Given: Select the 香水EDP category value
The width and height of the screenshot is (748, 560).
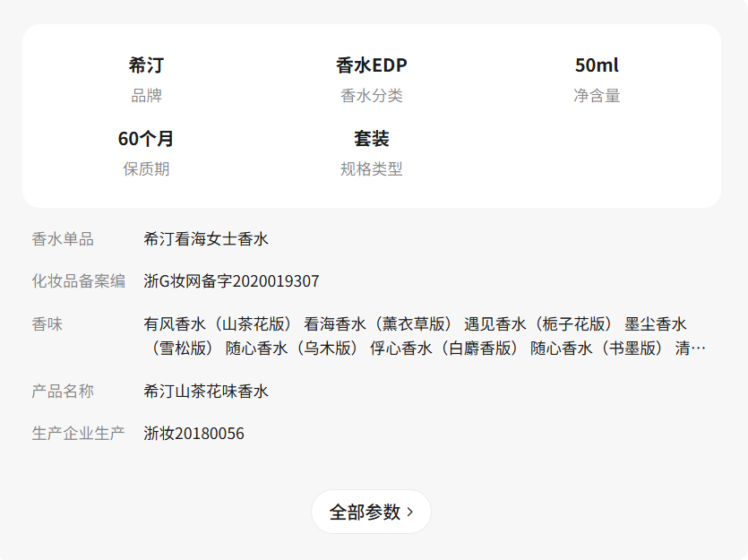Looking at the screenshot, I should [371, 65].
